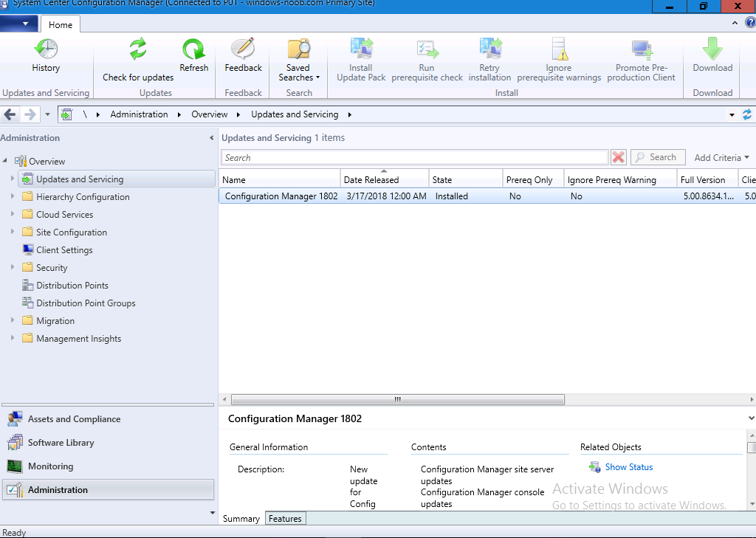Switch to Assets and Compliance workspace

click(x=108, y=419)
